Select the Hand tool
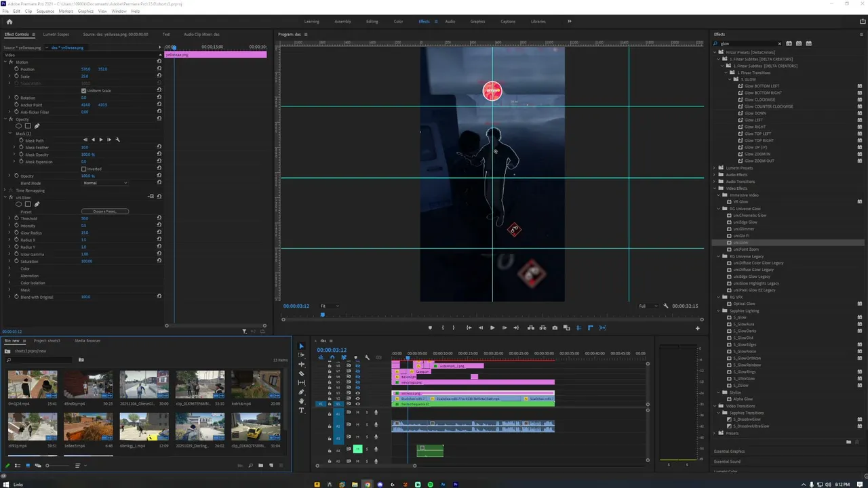This screenshot has width=868, height=488. 302,401
